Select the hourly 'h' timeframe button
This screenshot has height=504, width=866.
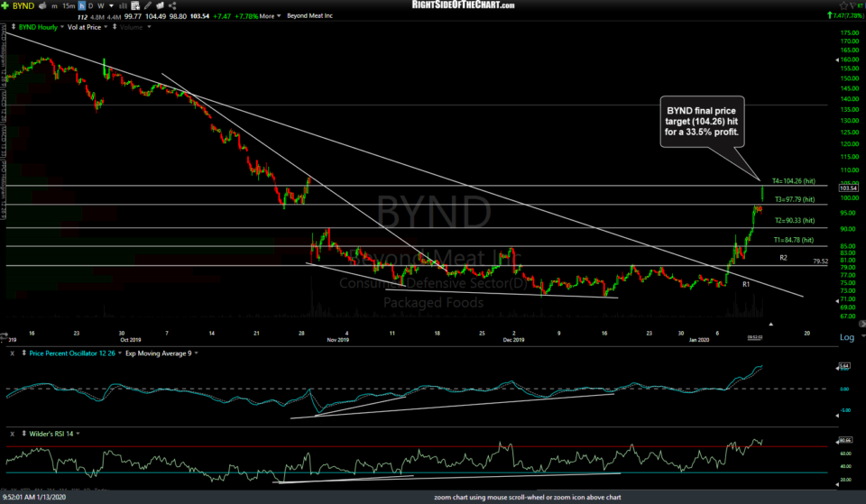click(82, 6)
